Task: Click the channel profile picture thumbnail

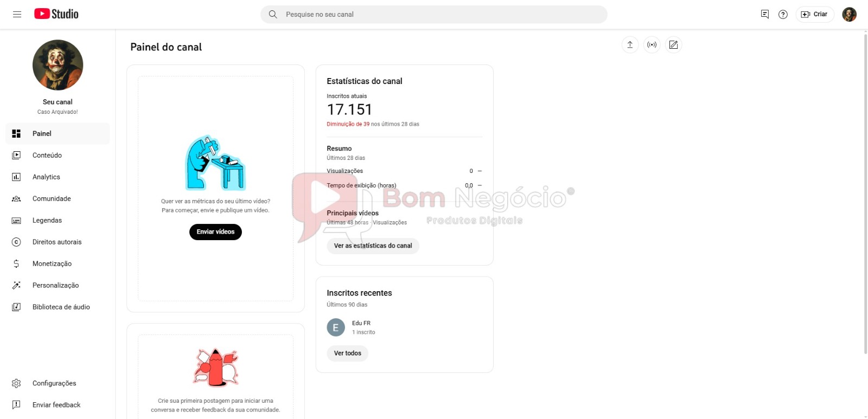Action: (x=58, y=65)
